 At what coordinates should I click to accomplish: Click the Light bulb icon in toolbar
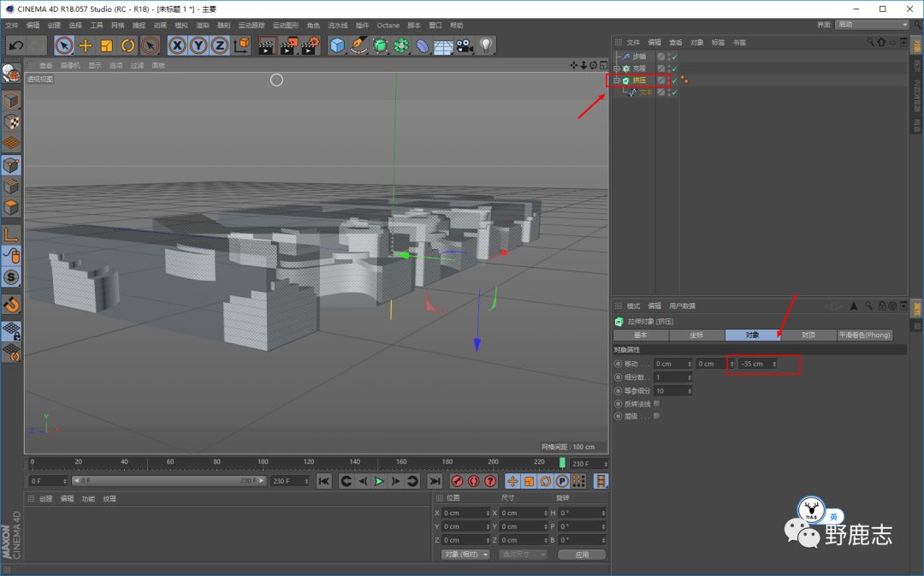coord(486,45)
